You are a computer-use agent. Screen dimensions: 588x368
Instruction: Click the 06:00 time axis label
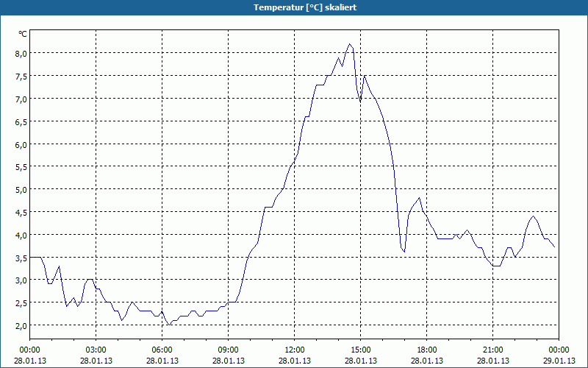pyautogui.click(x=162, y=350)
